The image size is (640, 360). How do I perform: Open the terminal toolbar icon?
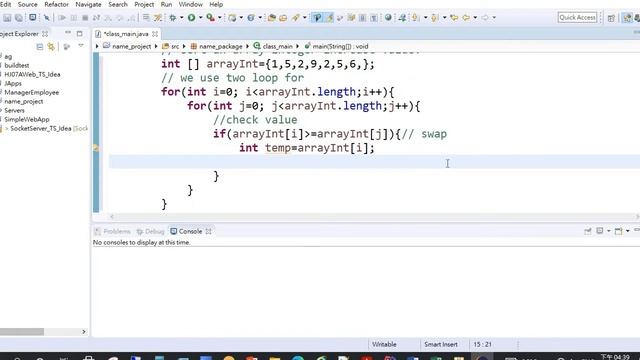[x=32, y=18]
